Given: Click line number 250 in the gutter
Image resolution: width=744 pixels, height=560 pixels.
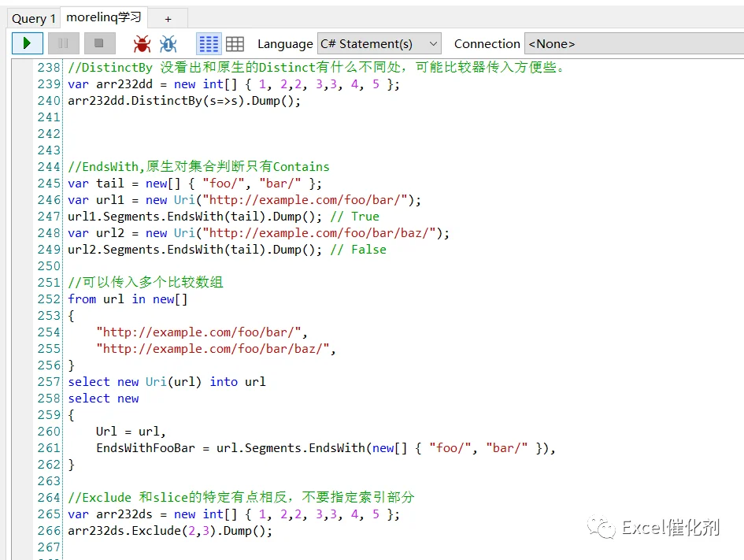Looking at the screenshot, I should 49,266.
